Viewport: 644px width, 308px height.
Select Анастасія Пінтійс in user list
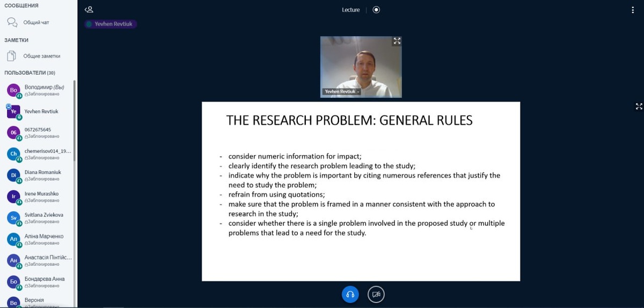[x=38, y=261]
